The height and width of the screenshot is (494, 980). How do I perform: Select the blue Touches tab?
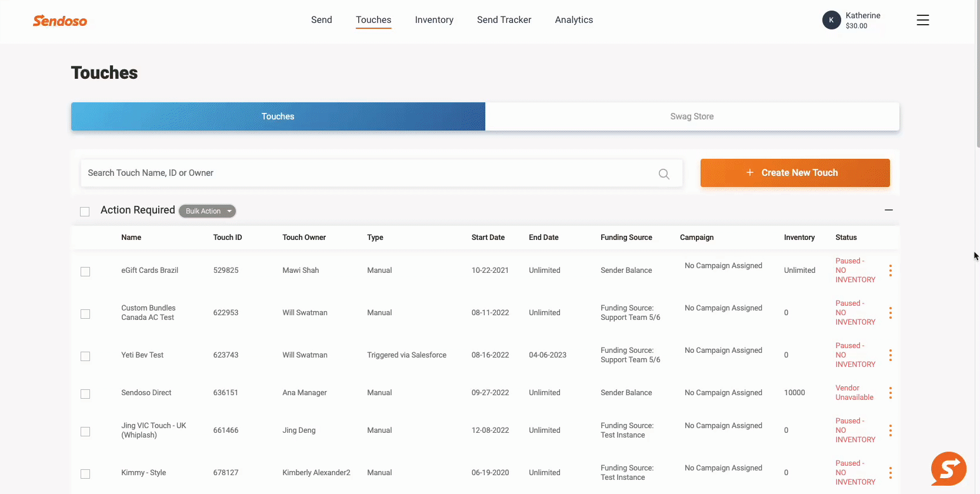point(278,116)
